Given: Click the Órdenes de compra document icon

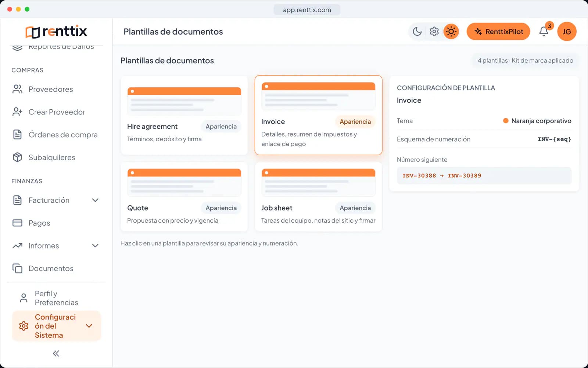Looking at the screenshot, I should point(17,135).
